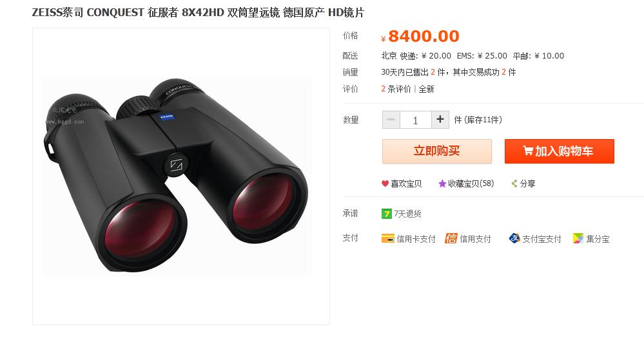The height and width of the screenshot is (338, 644).
Task: Add item with 加入购物车 button
Action: [x=560, y=151]
